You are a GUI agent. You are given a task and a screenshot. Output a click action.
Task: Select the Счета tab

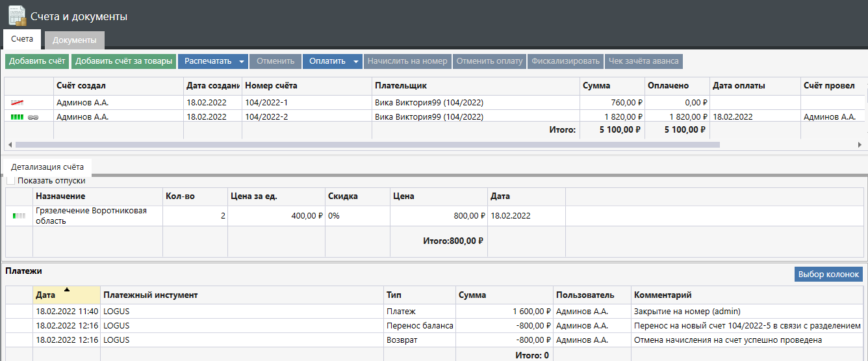point(22,39)
